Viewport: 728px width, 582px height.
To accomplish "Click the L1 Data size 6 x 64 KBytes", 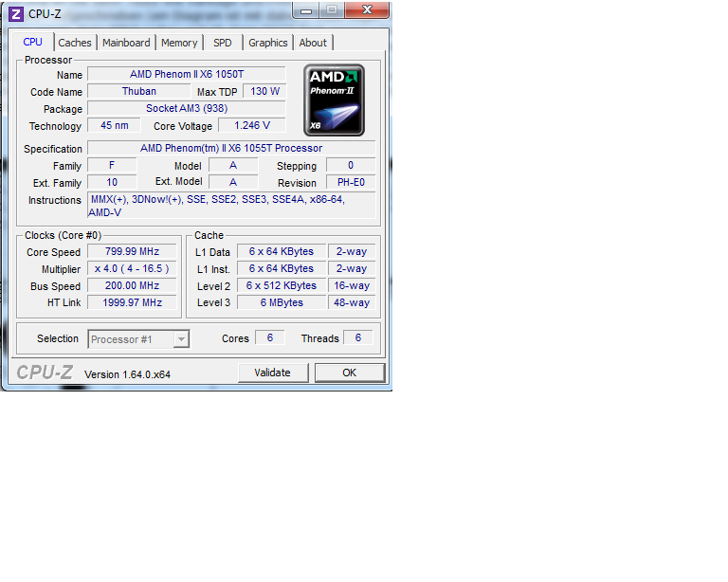I will 282,251.
